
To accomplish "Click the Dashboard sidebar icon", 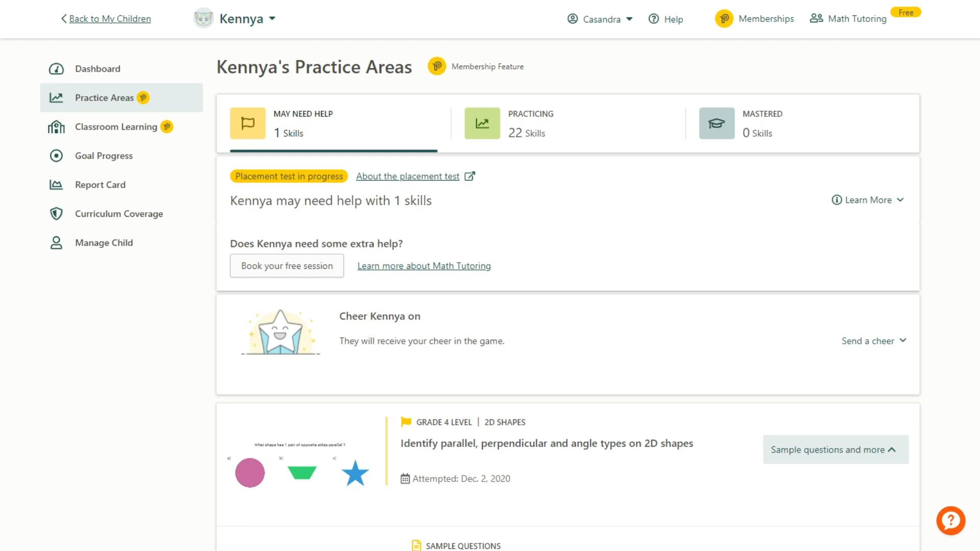I will click(x=56, y=68).
